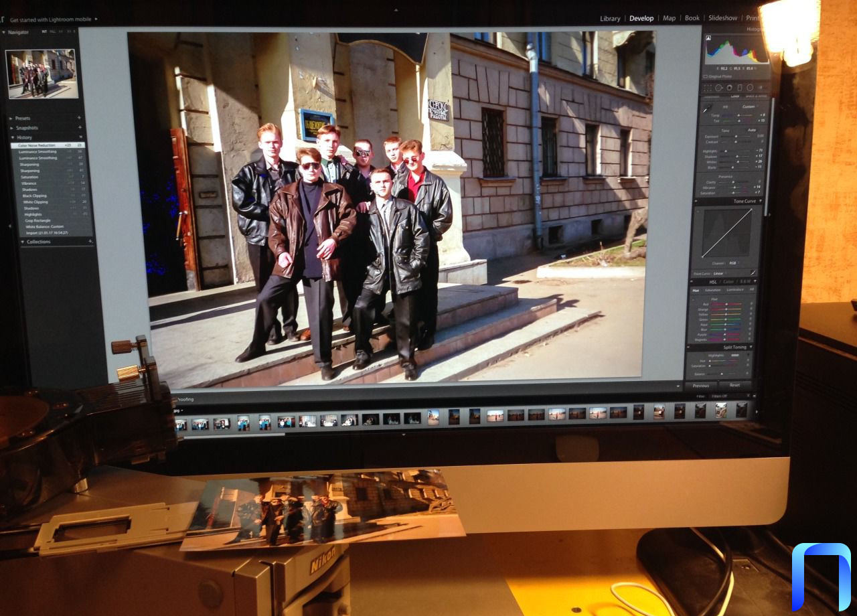Screen dimensions: 857x616
Task: Click the tone curve graph
Action: [x=727, y=233]
